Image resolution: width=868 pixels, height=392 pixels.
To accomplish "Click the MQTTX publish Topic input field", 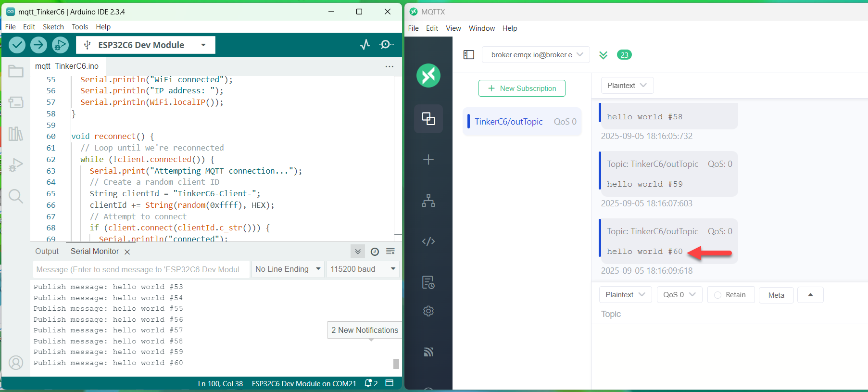I will click(730, 314).
